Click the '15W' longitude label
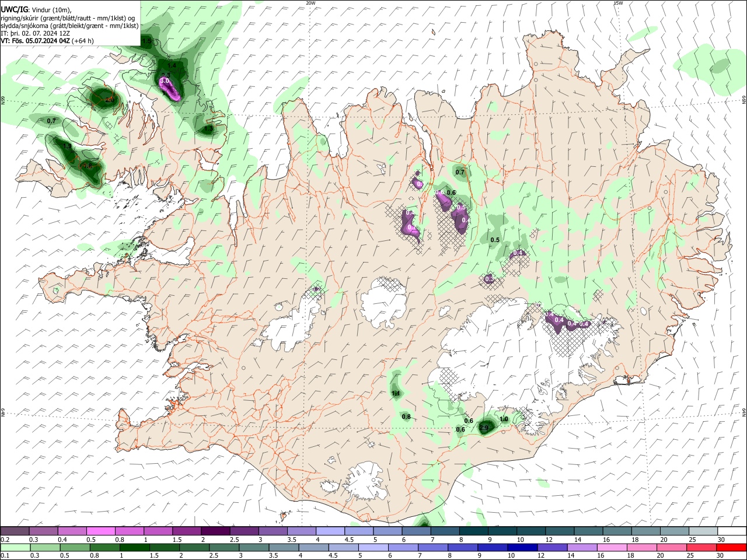Screen dimensions: 747x560 point(618,3)
